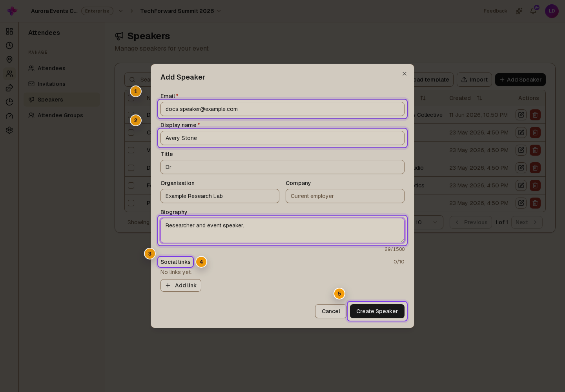Viewport: 565px width, 392px height.
Task: Open the settings gear icon in left rail
Action: point(9,130)
